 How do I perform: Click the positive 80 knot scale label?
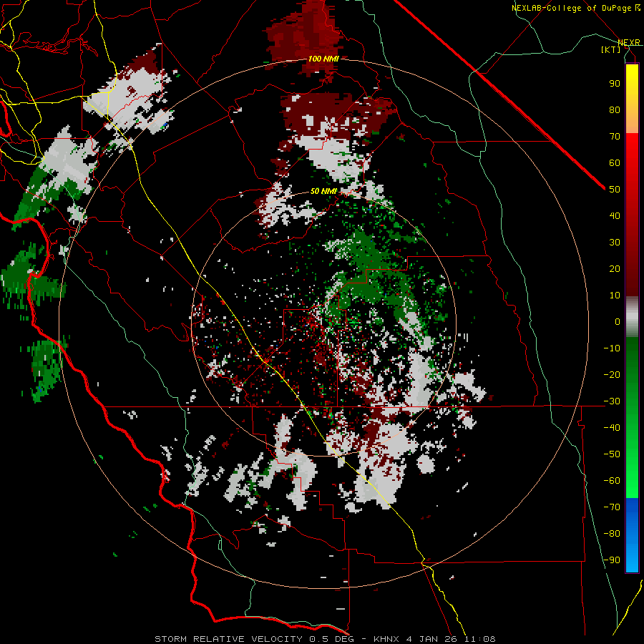point(615,109)
